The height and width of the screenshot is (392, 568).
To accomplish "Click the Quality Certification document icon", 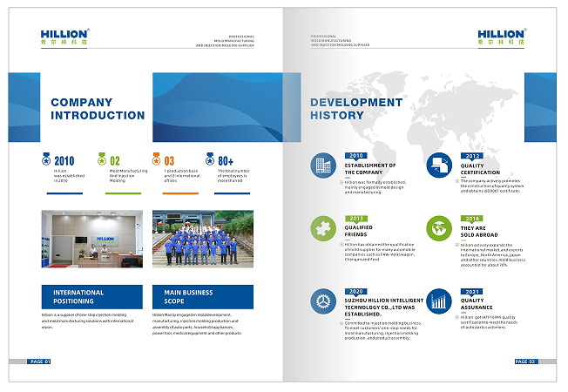I will 438,164.
